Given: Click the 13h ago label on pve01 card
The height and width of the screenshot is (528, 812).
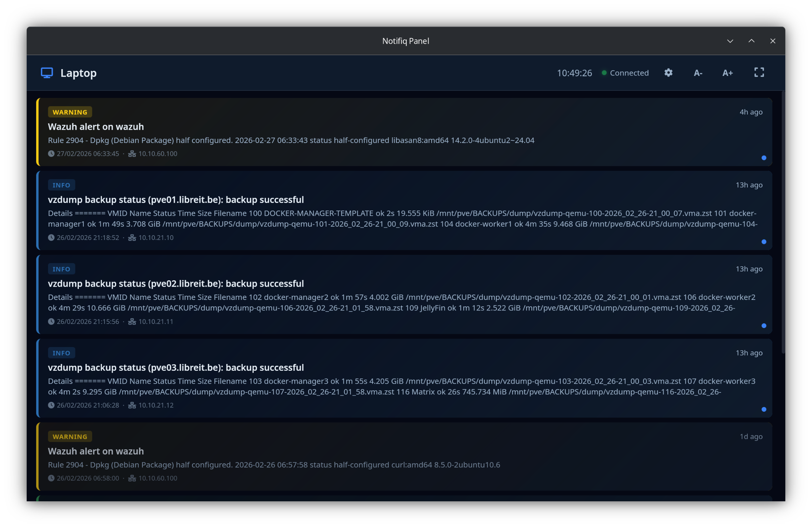Looking at the screenshot, I should (749, 185).
